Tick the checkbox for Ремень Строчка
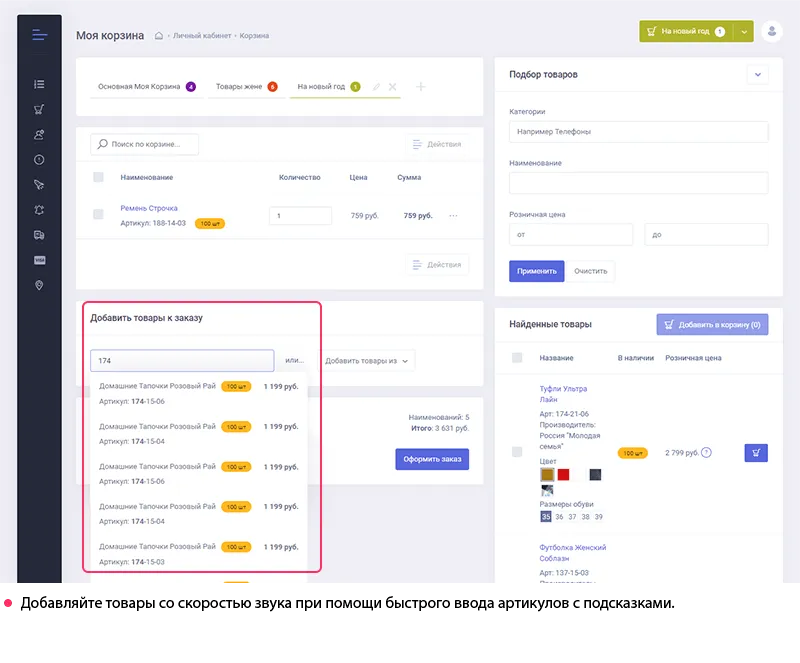800x663 pixels. 98,214
